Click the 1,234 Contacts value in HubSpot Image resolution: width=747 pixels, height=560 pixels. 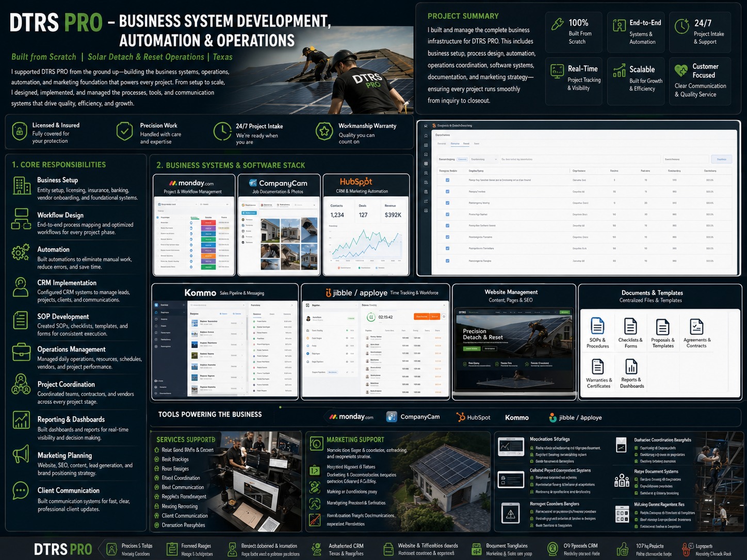[337, 215]
